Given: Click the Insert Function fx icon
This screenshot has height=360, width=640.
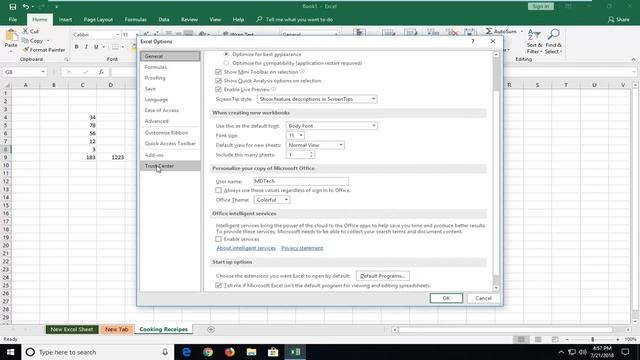Looking at the screenshot, I should point(101,72).
